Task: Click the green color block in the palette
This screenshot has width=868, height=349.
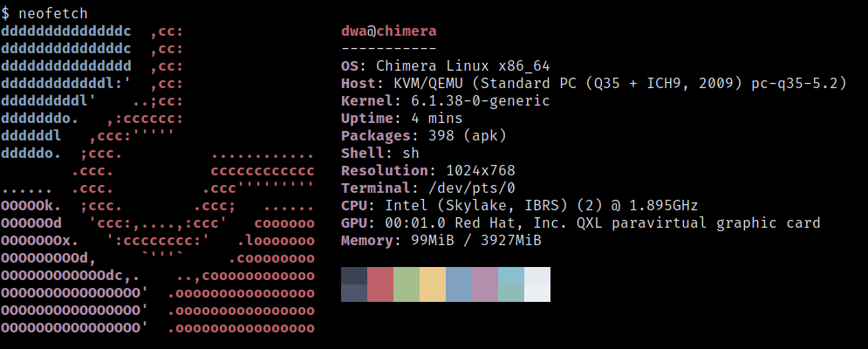Action: 406,284
